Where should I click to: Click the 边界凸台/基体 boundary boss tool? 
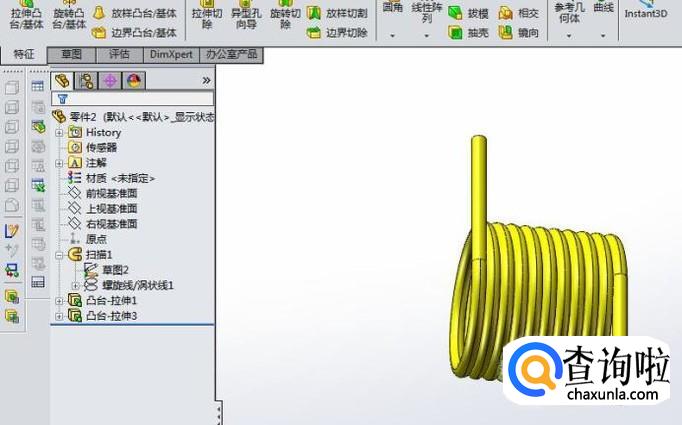point(134,33)
